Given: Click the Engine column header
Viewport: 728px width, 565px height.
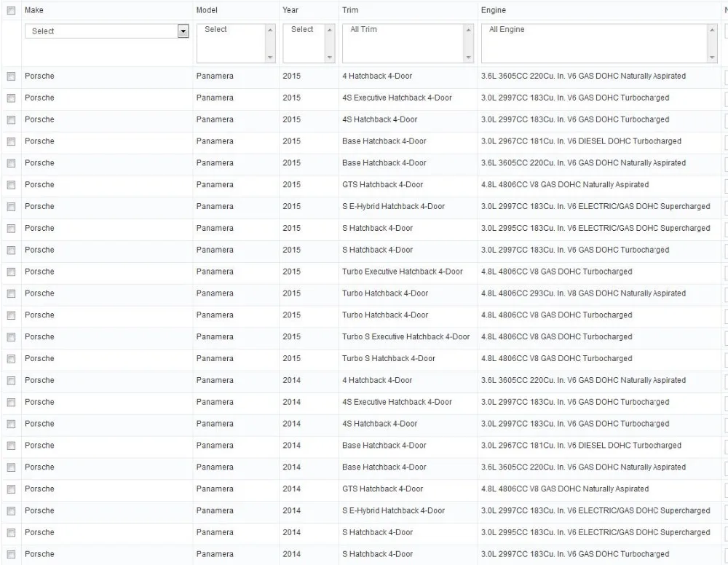Looking at the screenshot, I should click(494, 10).
